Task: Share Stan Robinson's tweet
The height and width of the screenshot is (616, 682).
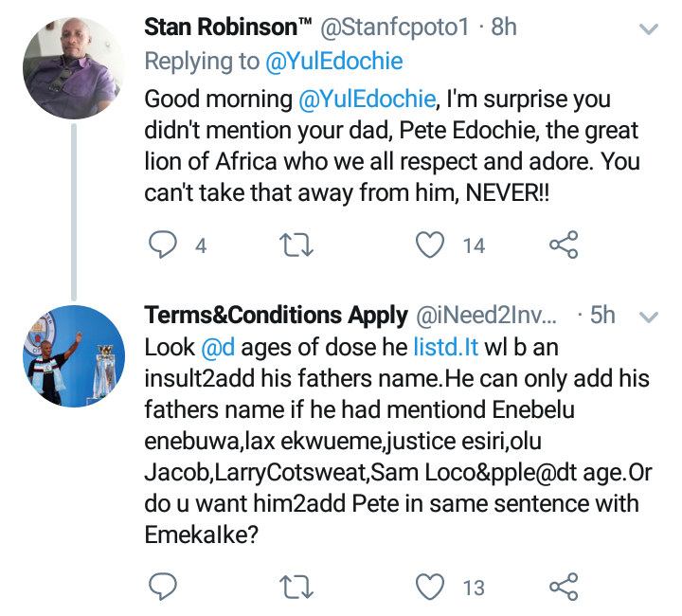Action: tap(564, 245)
